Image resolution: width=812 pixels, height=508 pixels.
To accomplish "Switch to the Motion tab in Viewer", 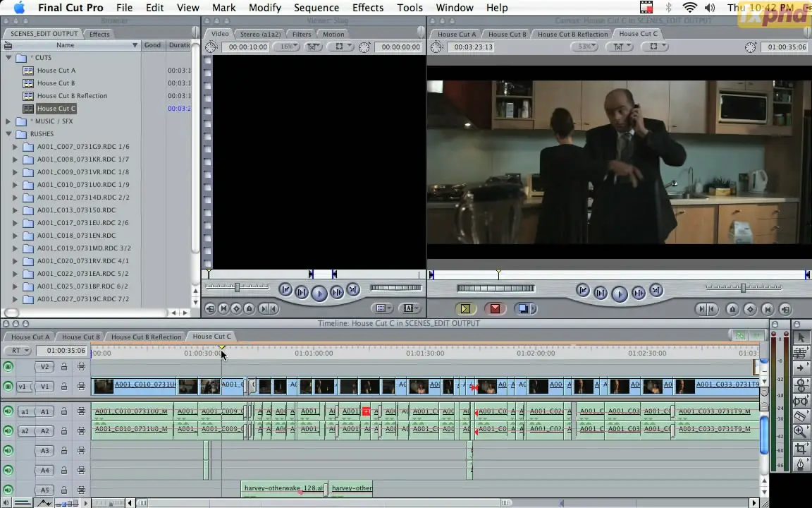I will 333,34.
